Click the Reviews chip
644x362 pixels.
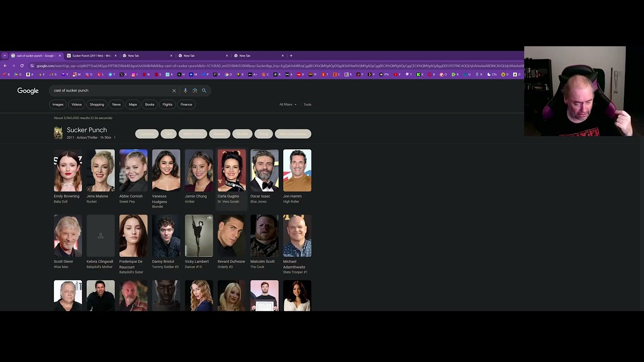click(x=219, y=134)
